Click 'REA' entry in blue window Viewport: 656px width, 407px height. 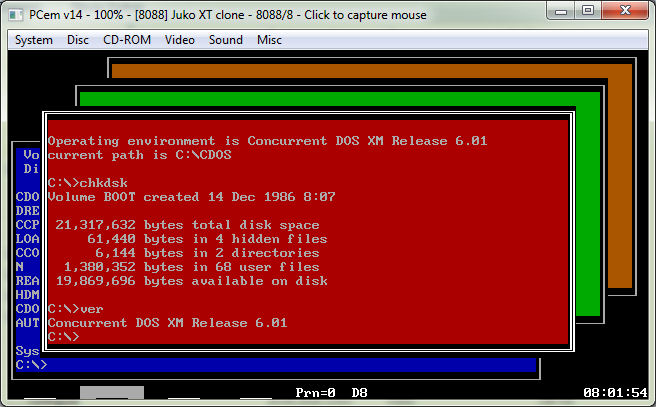27,281
